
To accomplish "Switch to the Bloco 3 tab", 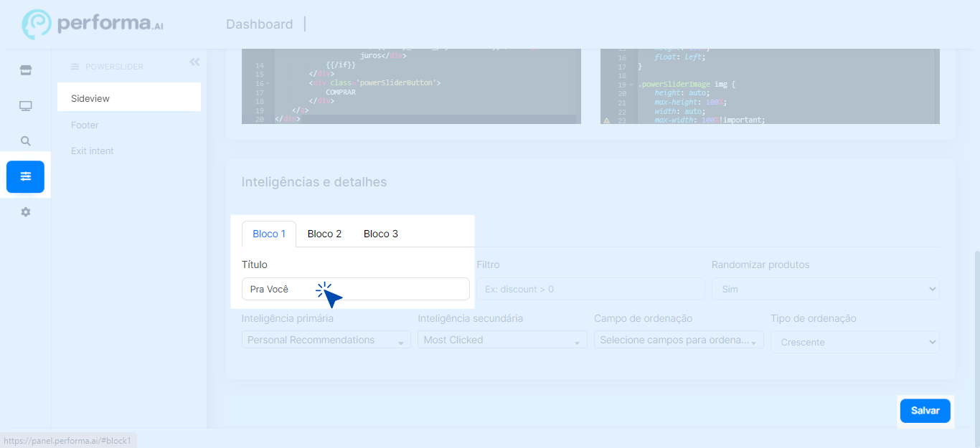I will pos(381,234).
